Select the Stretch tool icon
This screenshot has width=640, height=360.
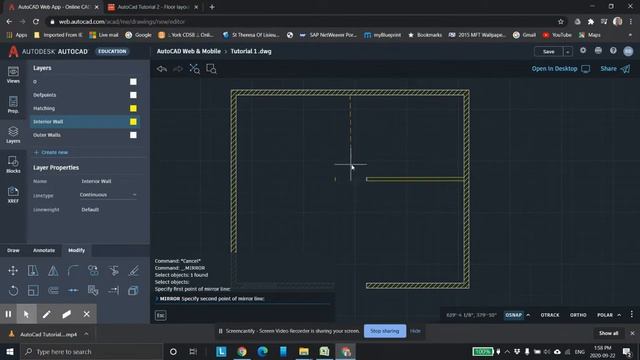pyautogui.click(x=33, y=271)
